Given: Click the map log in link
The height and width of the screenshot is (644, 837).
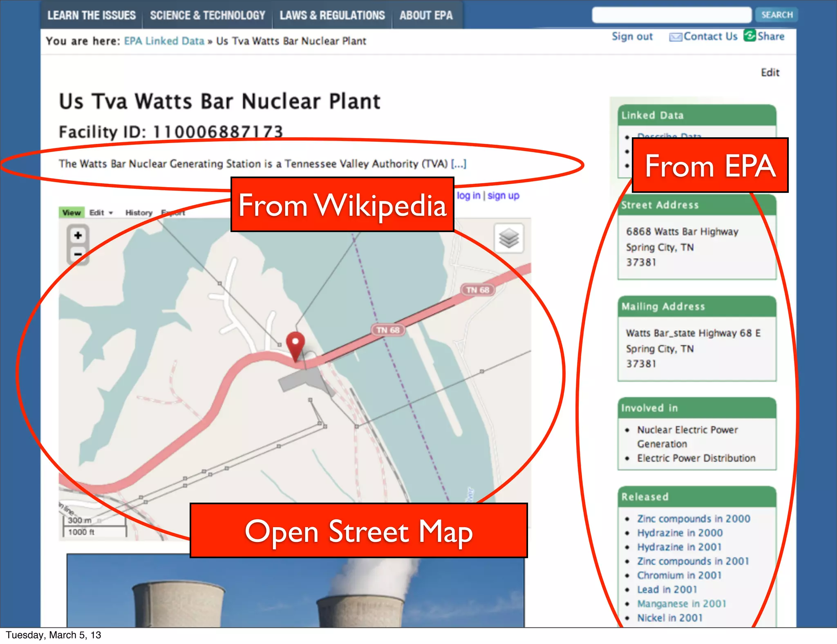Looking at the screenshot, I should (x=468, y=196).
